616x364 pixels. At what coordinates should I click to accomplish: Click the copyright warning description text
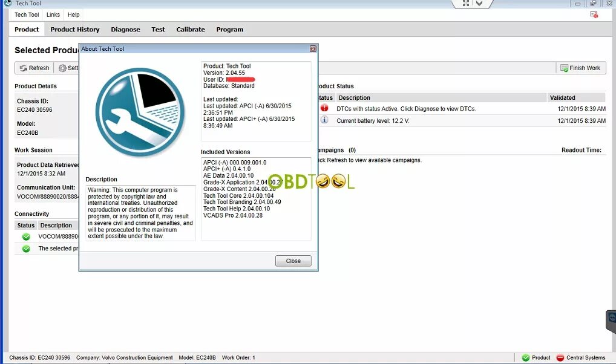[140, 213]
